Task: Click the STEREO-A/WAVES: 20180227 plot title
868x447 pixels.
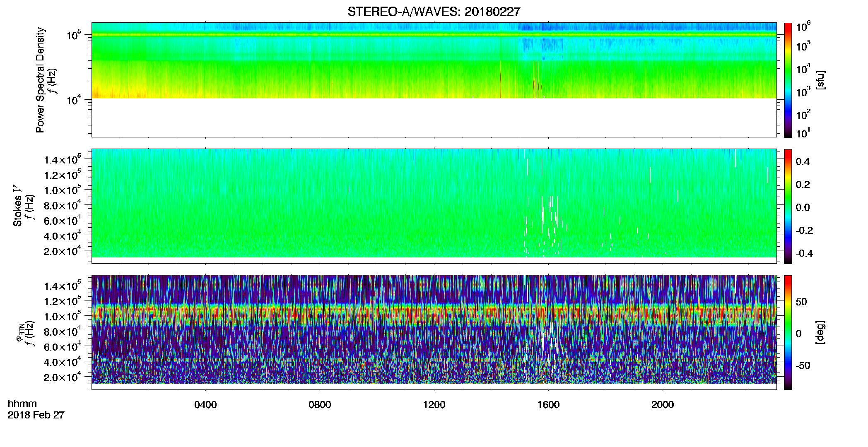Action: [x=434, y=12]
